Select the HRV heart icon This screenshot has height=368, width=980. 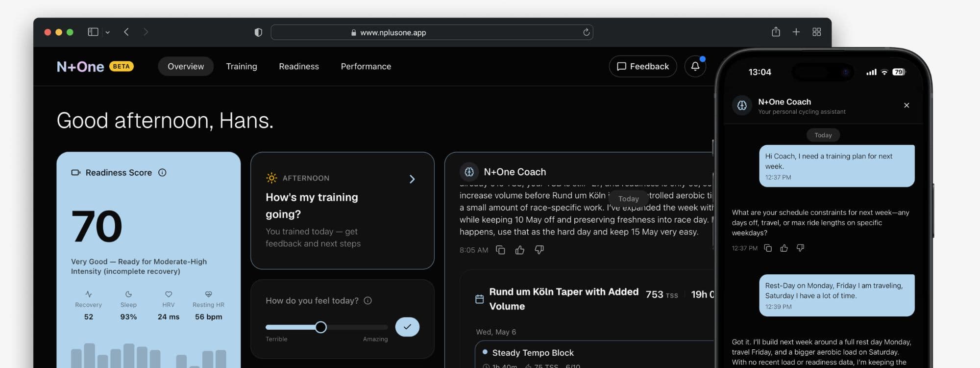click(169, 294)
